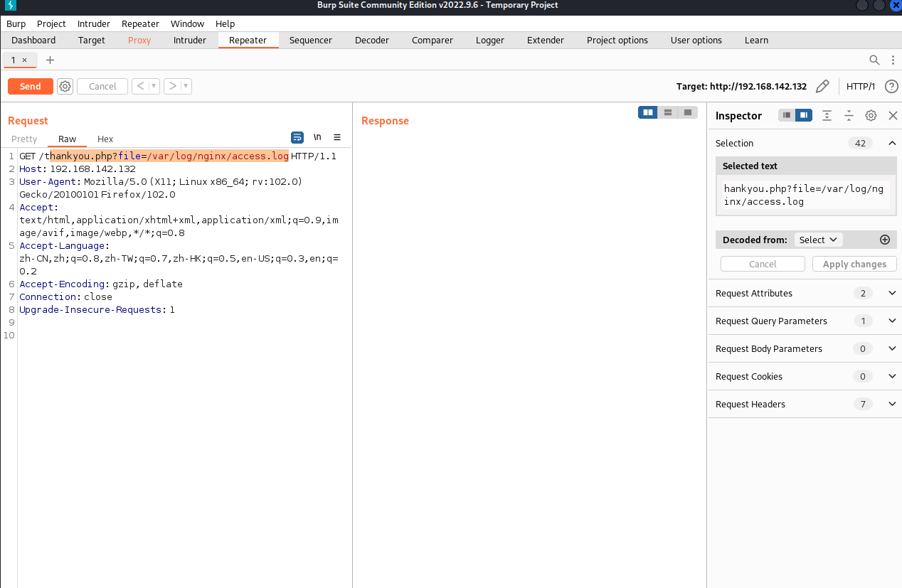Image resolution: width=902 pixels, height=588 pixels.
Task: Switch Inspector to side layout
Action: point(803,115)
